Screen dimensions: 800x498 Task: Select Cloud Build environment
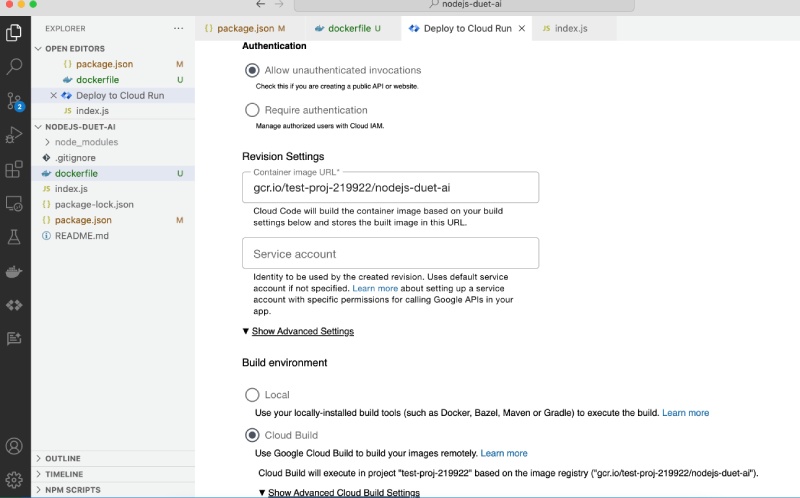(252, 435)
